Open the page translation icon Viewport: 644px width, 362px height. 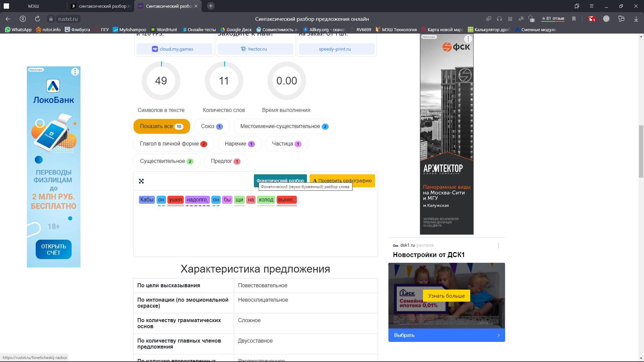click(x=521, y=19)
